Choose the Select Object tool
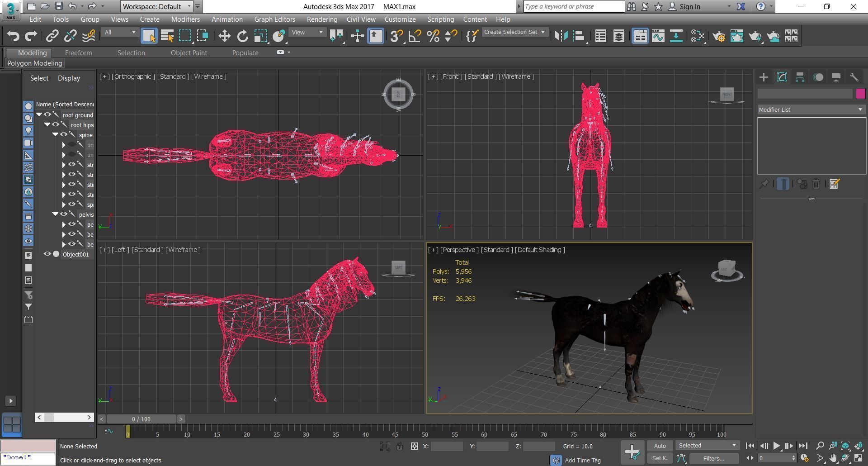Image resolution: width=868 pixels, height=466 pixels. [149, 36]
